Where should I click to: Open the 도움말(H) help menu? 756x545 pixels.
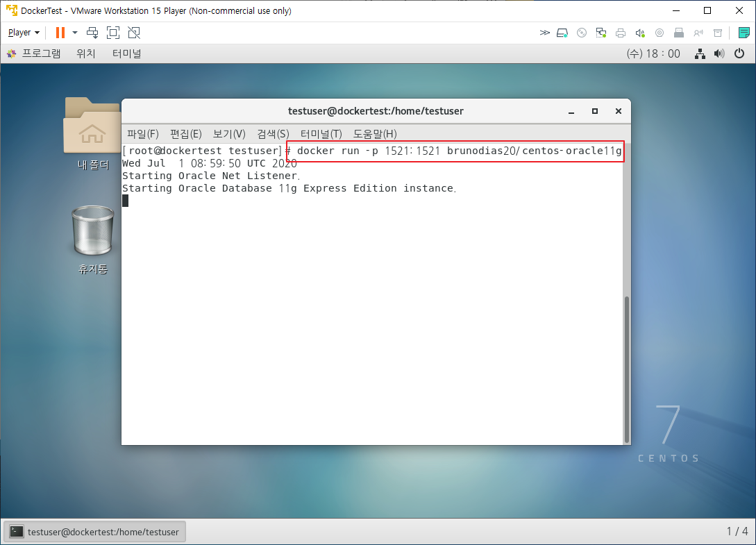click(375, 133)
